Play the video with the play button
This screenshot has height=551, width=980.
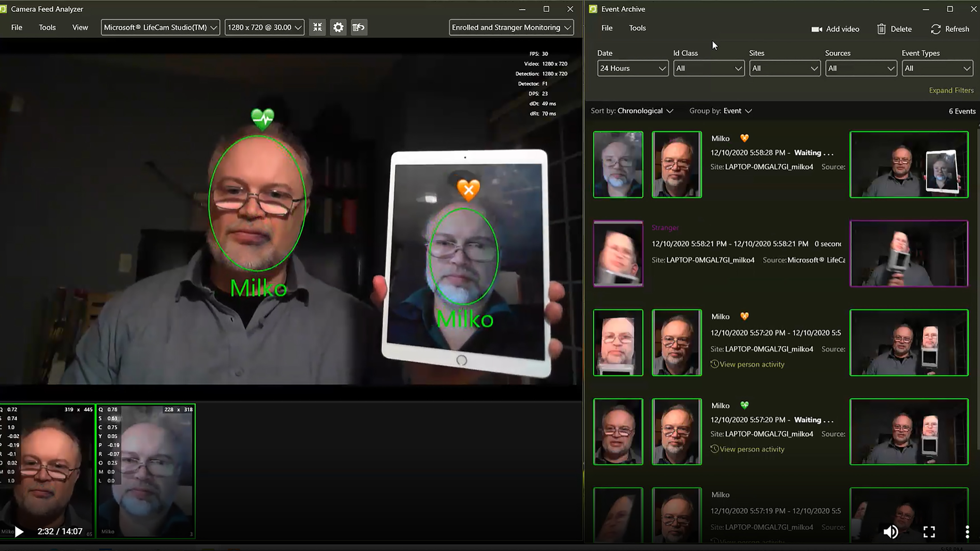pos(19,531)
